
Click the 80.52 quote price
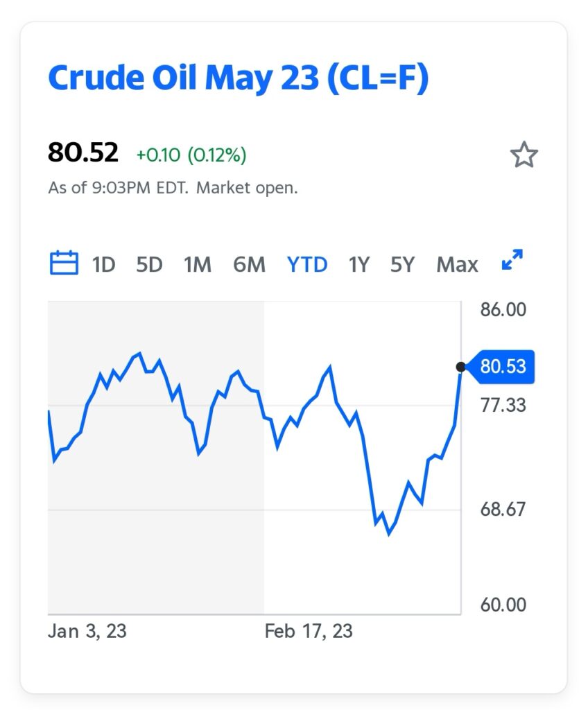pos(83,152)
